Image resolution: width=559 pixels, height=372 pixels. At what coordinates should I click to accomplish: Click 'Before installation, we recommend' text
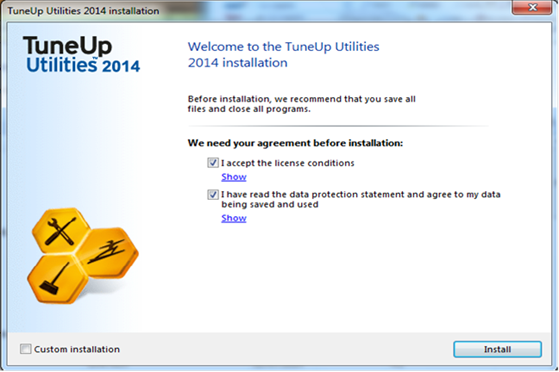coord(302,104)
